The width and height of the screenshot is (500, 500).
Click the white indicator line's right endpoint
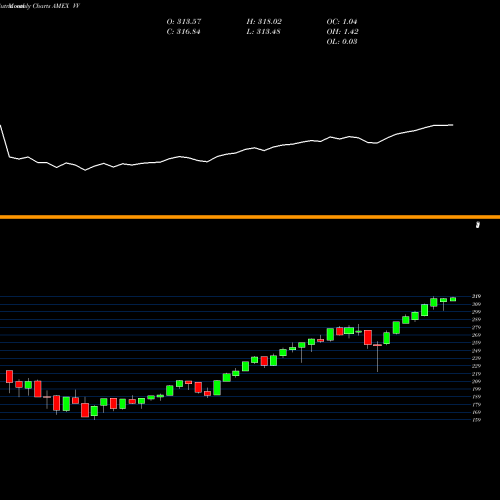tap(453, 125)
